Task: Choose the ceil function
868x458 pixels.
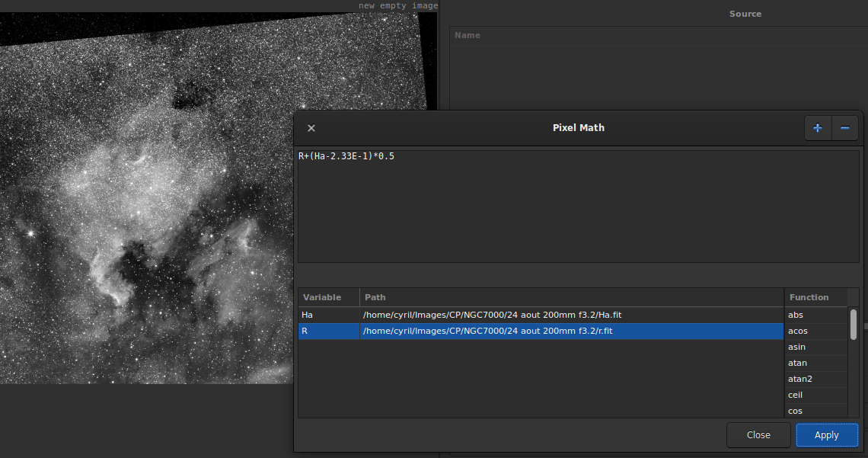Action: pyautogui.click(x=816, y=395)
